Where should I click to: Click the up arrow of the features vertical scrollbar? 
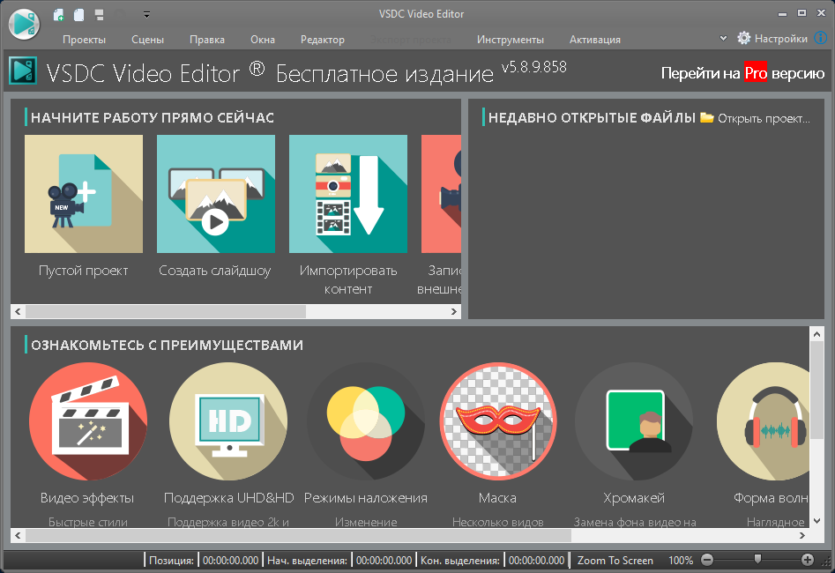coord(817,334)
